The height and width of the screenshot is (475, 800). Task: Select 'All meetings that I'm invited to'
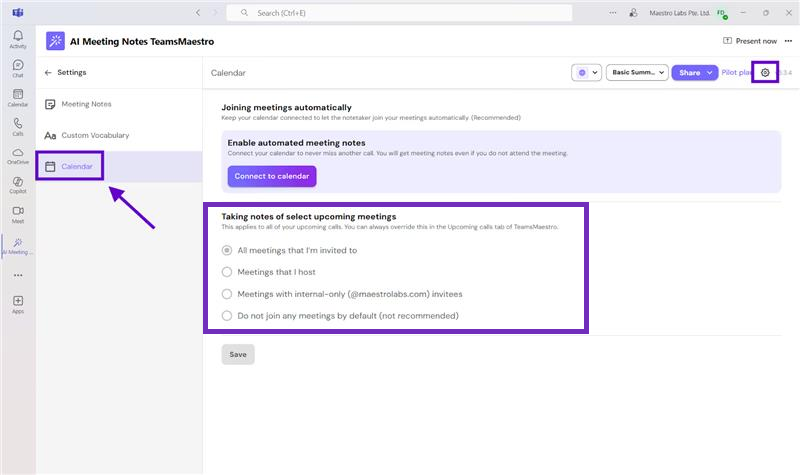[x=227, y=251]
